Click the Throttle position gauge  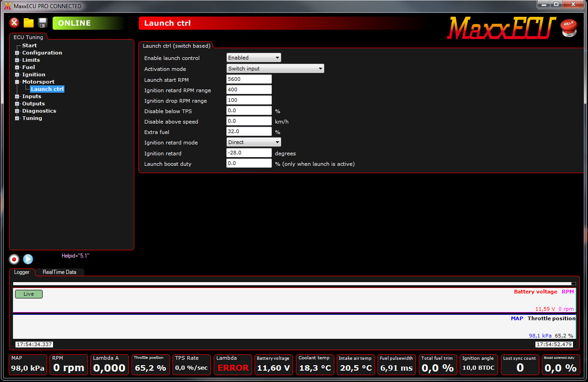(151, 365)
